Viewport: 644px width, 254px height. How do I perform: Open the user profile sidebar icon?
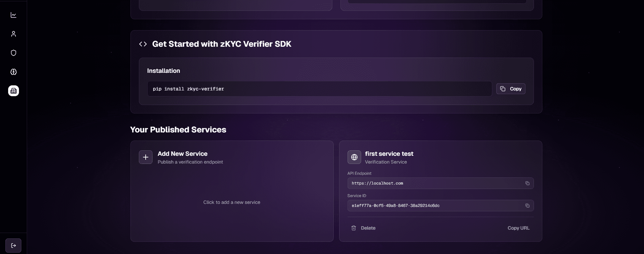click(14, 34)
